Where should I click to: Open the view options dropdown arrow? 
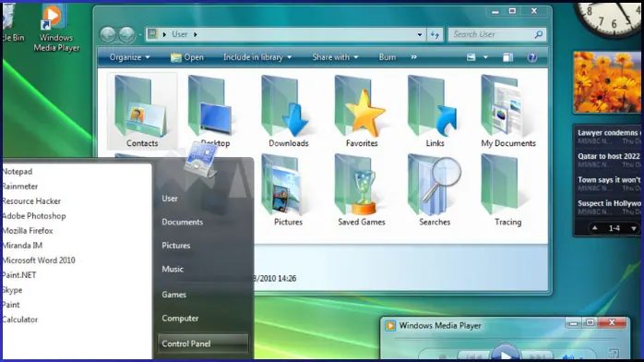click(485, 57)
